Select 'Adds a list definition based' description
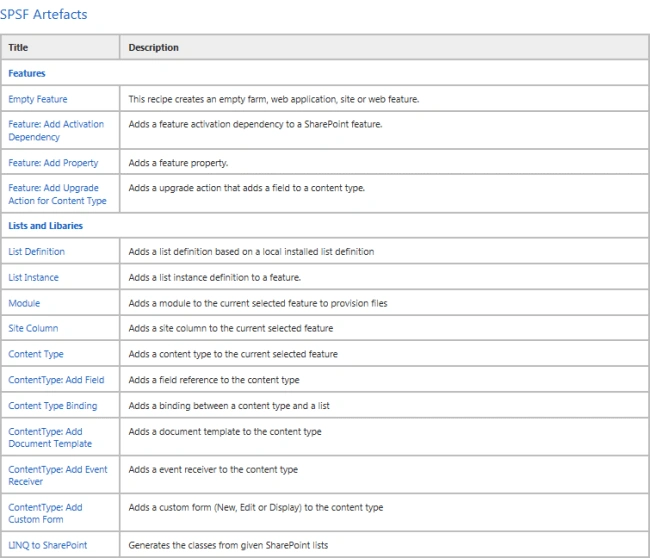The width and height of the screenshot is (650, 558). 251,252
